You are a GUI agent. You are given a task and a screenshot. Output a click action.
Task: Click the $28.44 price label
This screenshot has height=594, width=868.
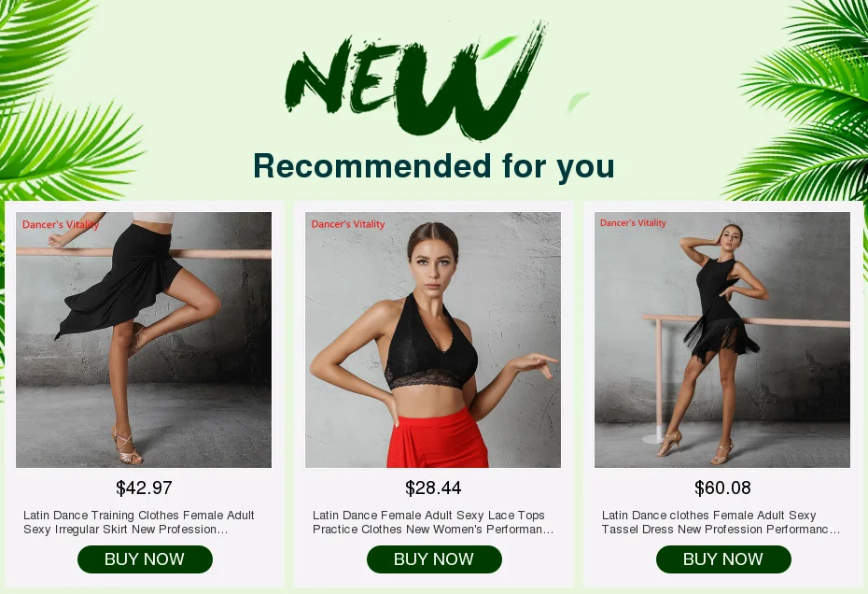tap(433, 488)
